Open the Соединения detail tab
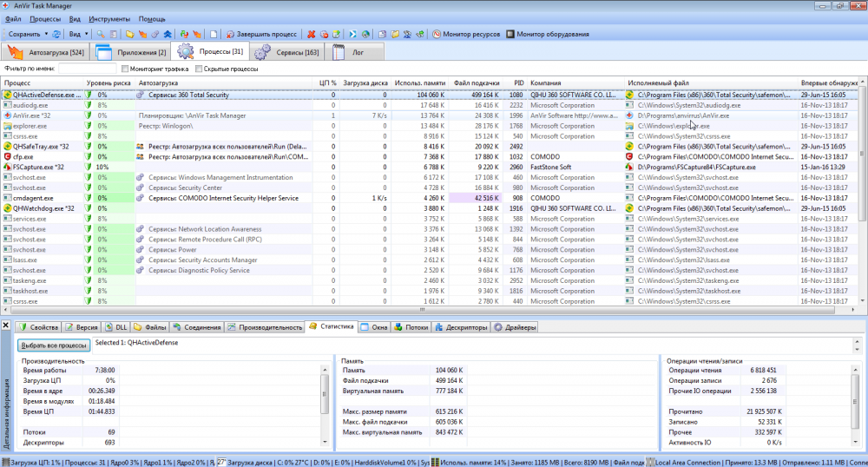868x467 pixels. click(x=196, y=327)
